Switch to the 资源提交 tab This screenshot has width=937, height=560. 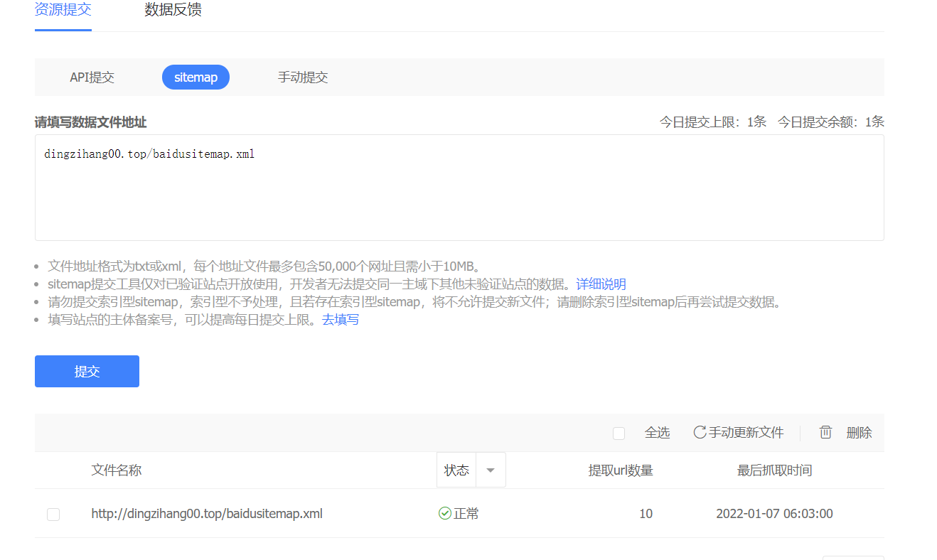point(63,11)
